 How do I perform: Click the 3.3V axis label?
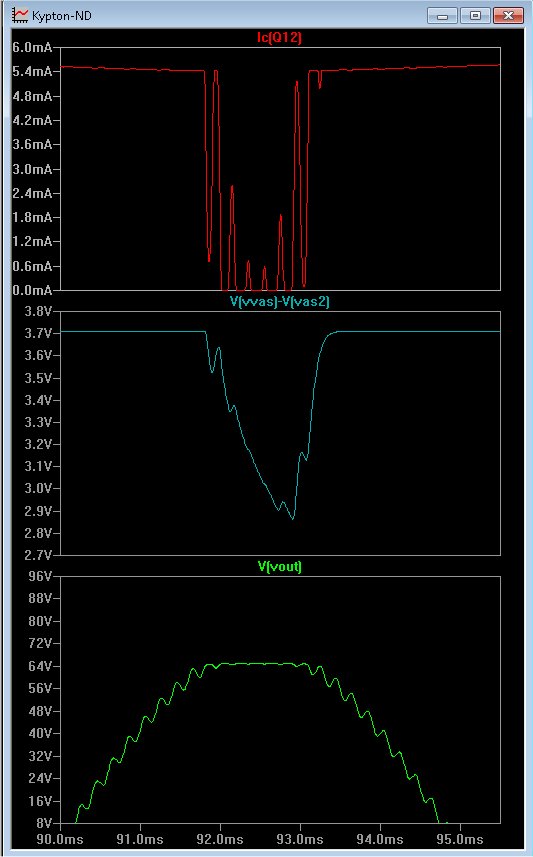pyautogui.click(x=38, y=422)
